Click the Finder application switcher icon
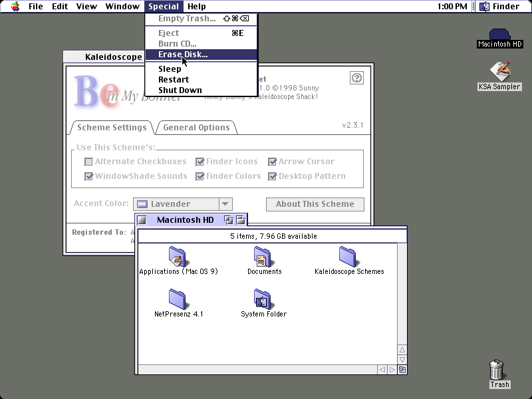Viewport: 532px width, 399px height. click(484, 7)
